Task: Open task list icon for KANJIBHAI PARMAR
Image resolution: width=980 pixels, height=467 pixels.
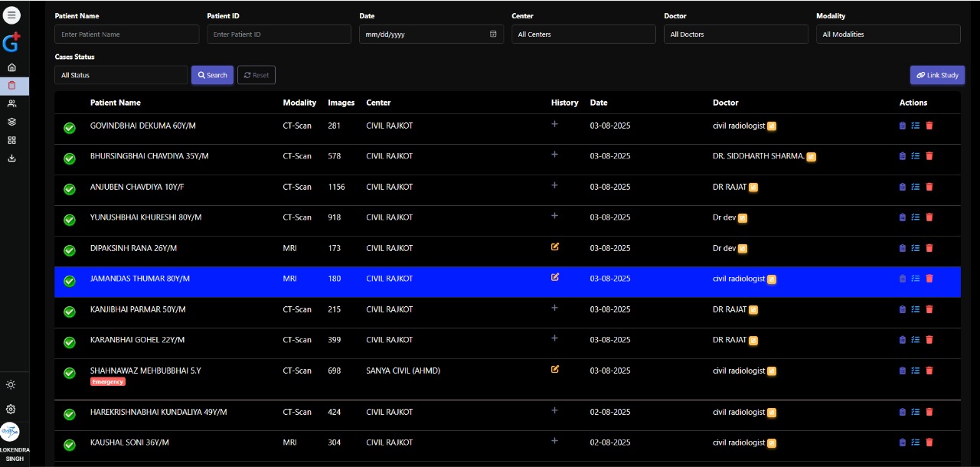Action: (915, 309)
